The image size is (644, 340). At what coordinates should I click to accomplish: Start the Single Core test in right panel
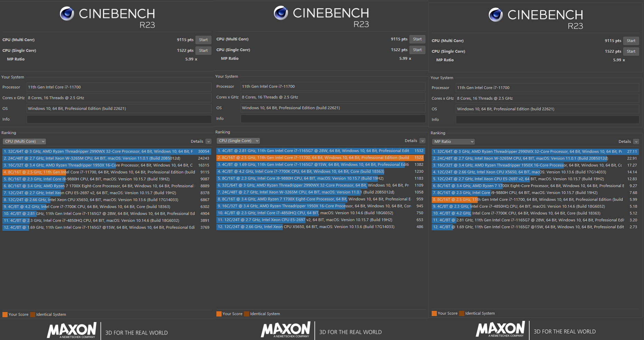(631, 51)
